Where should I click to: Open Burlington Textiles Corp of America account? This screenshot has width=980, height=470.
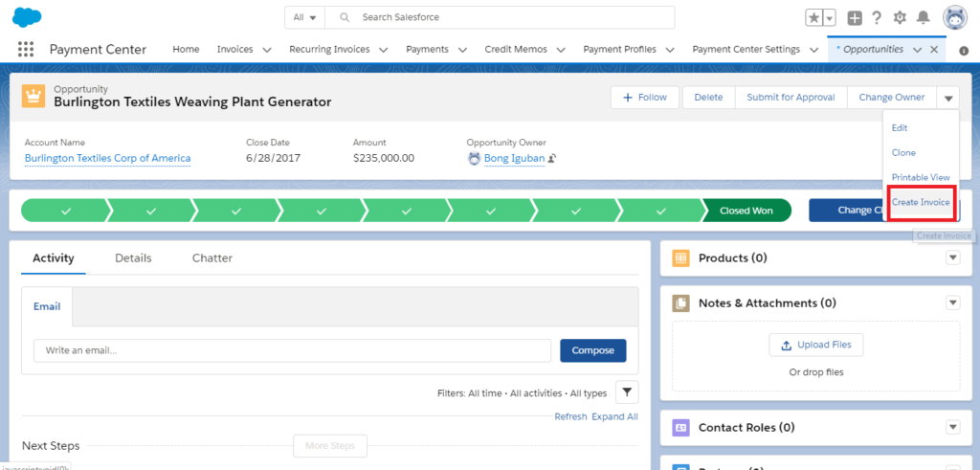click(107, 158)
